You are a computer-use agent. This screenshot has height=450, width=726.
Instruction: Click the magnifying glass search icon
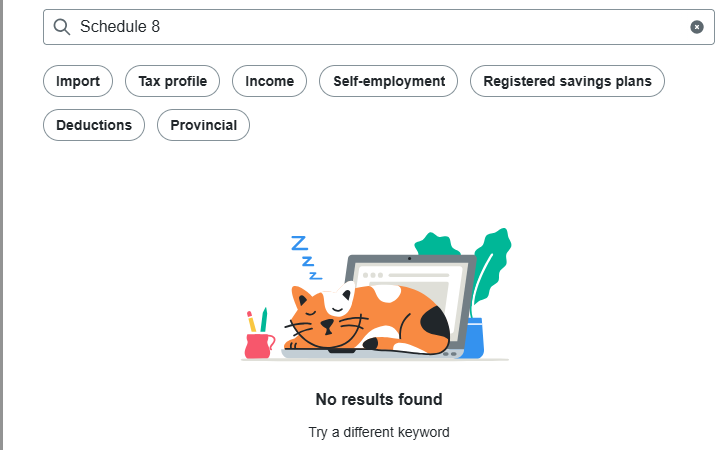[x=62, y=27]
